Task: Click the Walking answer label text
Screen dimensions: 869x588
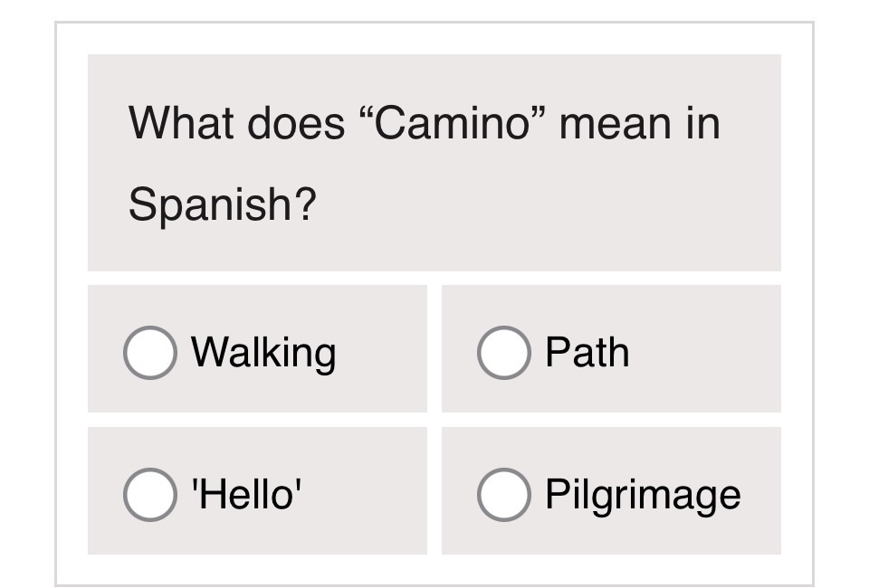Action: point(263,352)
